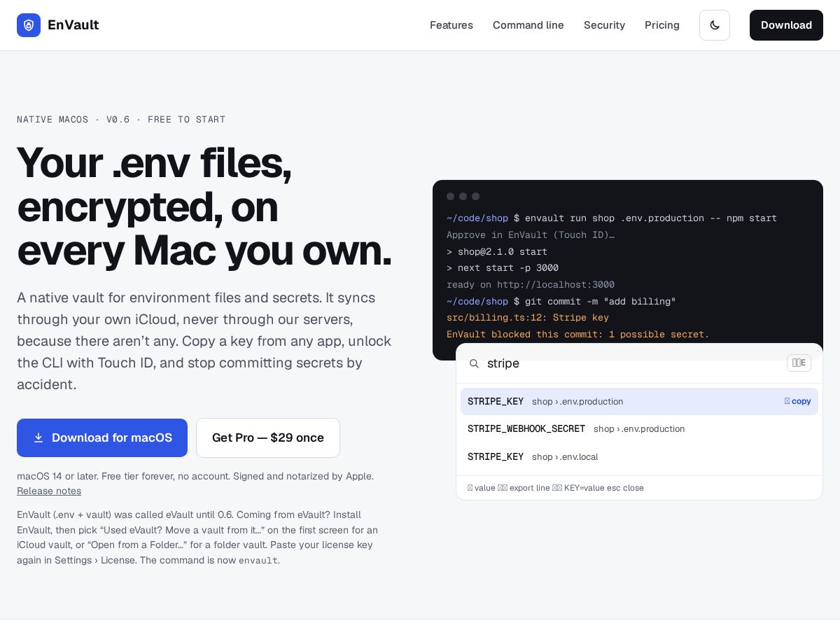
Task: Click the EnVault brand name
Action: pyautogui.click(x=73, y=25)
